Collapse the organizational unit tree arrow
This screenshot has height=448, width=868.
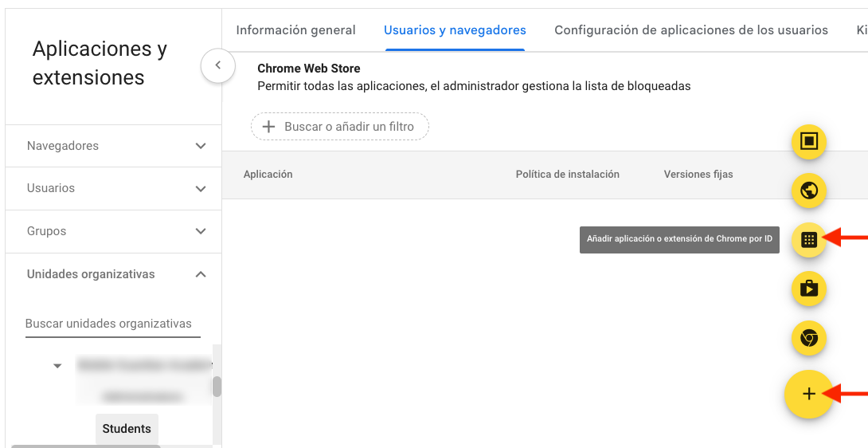pyautogui.click(x=57, y=366)
